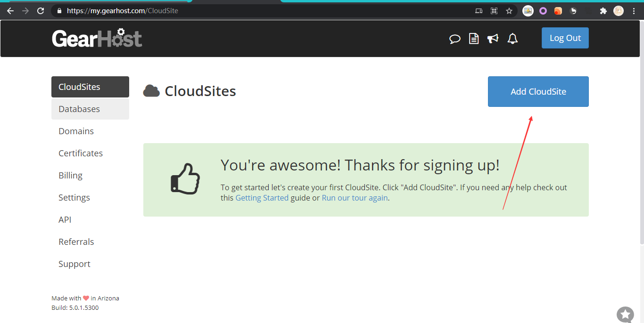Open Support in the sidebar
The image size is (644, 323).
pos(90,264)
